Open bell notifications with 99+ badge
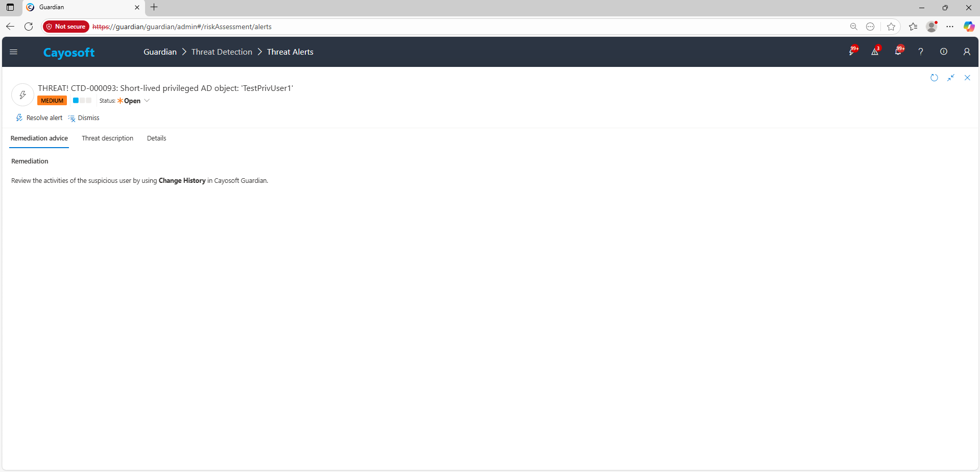 pos(898,52)
